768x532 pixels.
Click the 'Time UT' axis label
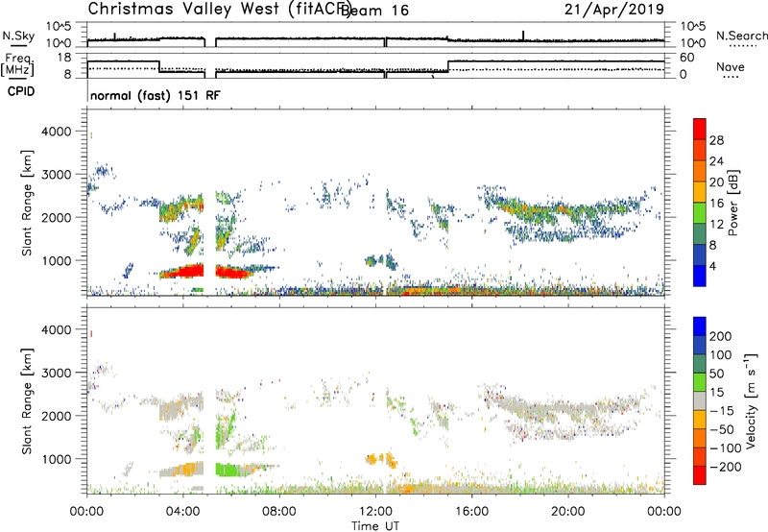tap(375, 526)
